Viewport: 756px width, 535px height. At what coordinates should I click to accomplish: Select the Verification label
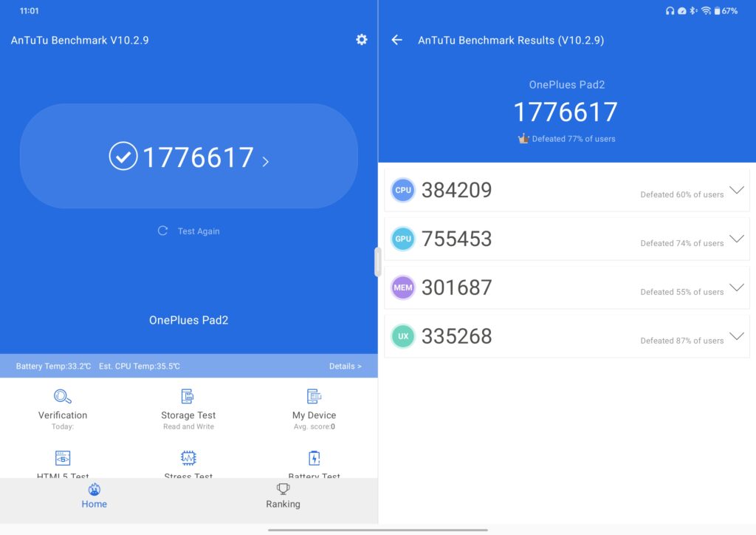(63, 415)
